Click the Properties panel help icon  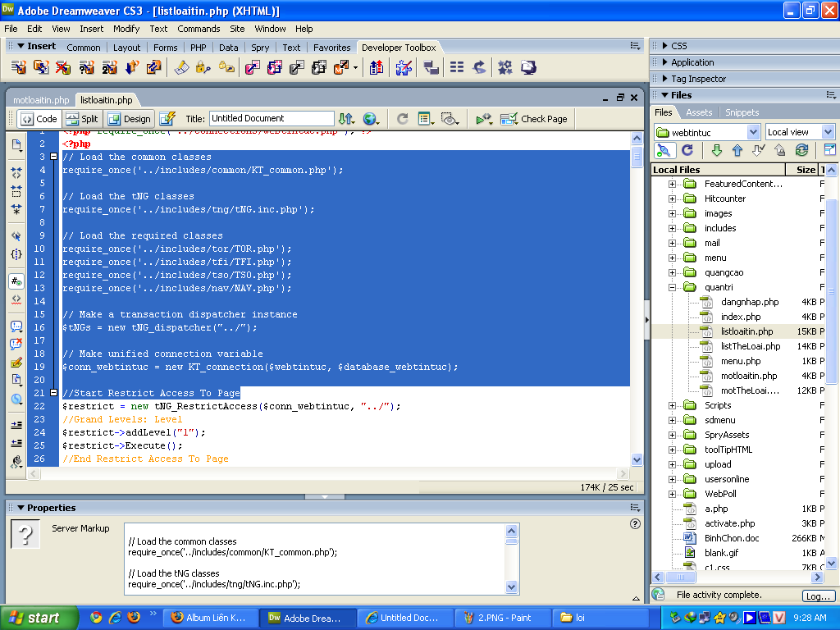(635, 524)
